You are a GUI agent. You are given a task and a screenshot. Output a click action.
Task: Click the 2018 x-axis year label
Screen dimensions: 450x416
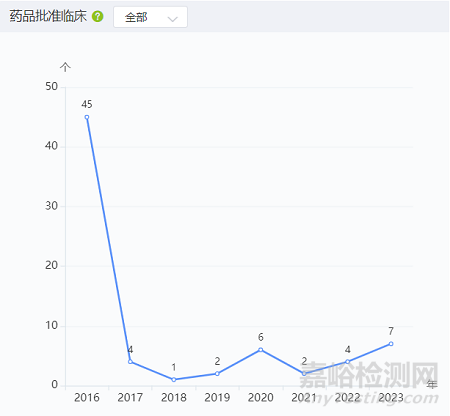coord(174,397)
